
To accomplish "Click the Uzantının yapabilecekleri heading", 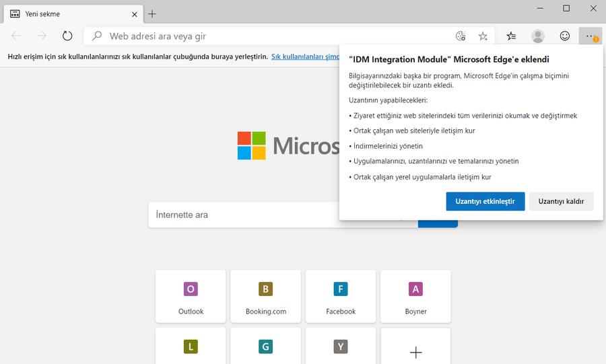I will point(388,100).
